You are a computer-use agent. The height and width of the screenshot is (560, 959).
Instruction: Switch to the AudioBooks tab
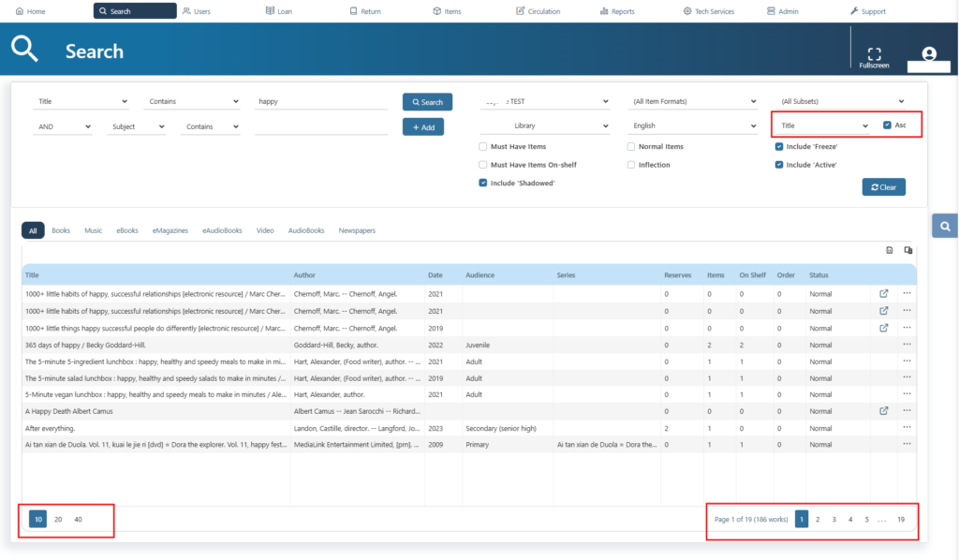(x=306, y=230)
